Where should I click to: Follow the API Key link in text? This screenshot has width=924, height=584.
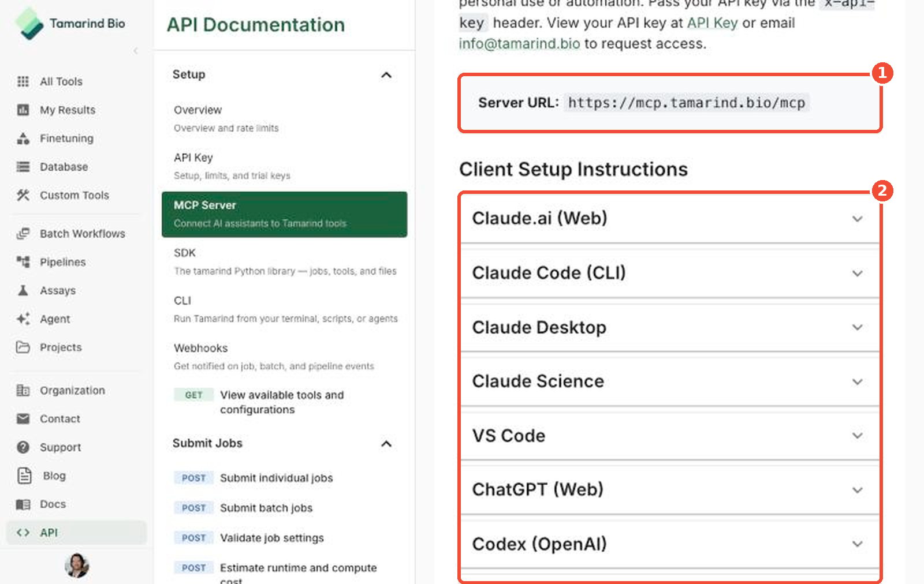[712, 23]
